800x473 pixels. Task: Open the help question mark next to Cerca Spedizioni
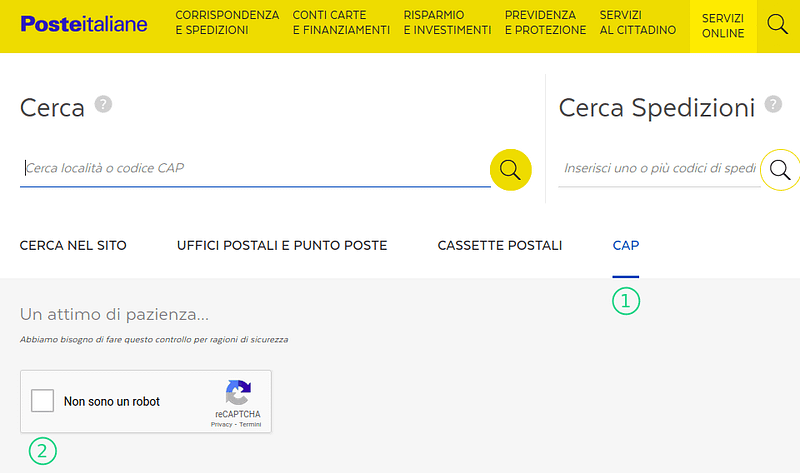click(x=773, y=104)
